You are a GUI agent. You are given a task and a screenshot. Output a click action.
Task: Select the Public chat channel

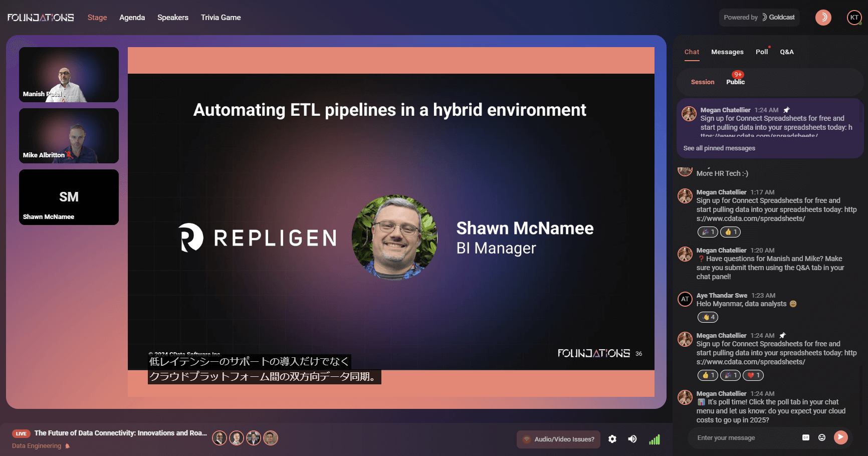735,82
